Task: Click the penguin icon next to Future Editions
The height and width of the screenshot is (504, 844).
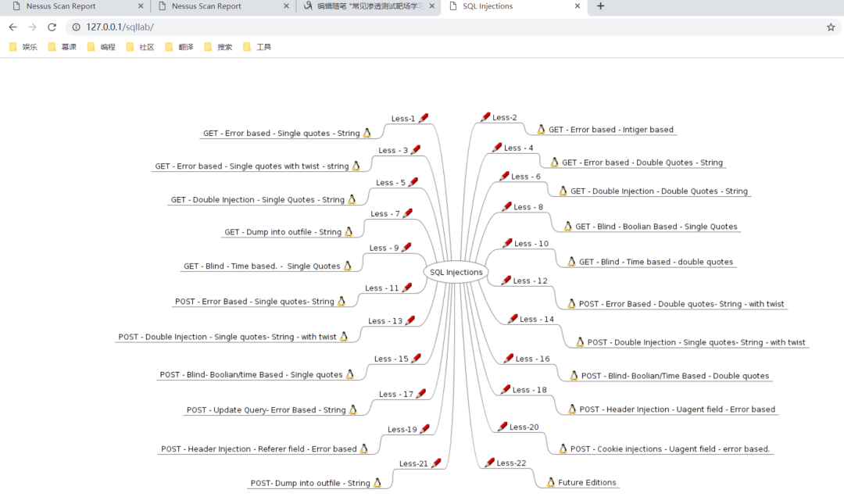Action: tap(551, 482)
